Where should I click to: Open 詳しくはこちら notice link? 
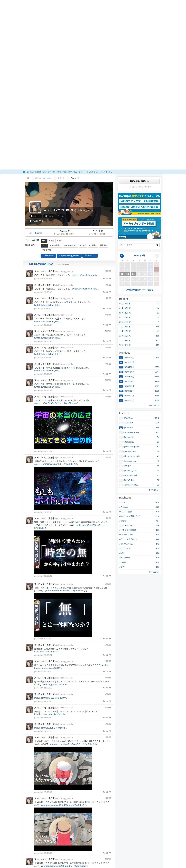106,172
